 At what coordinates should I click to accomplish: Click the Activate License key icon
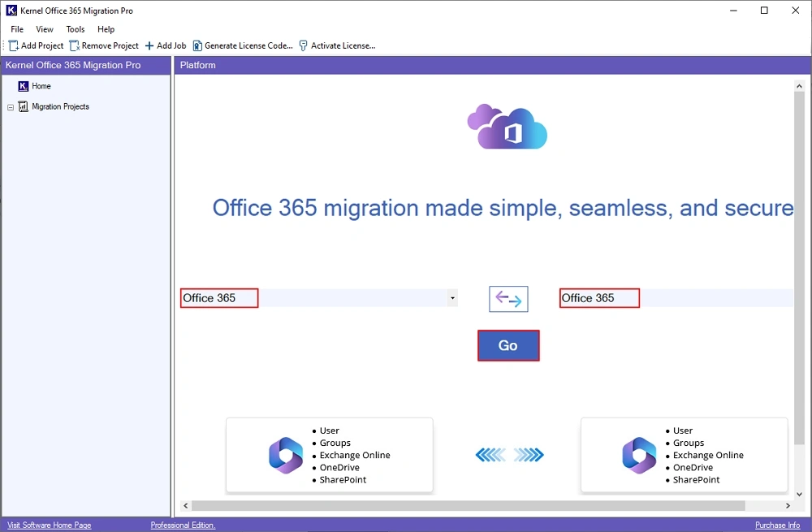[x=302, y=45]
